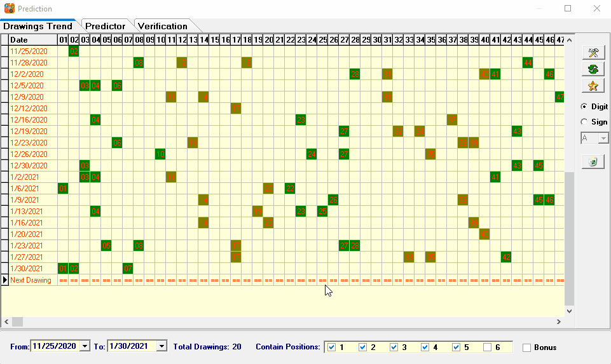Click the scroll-up arrow of the grid

pyautogui.click(x=569, y=40)
